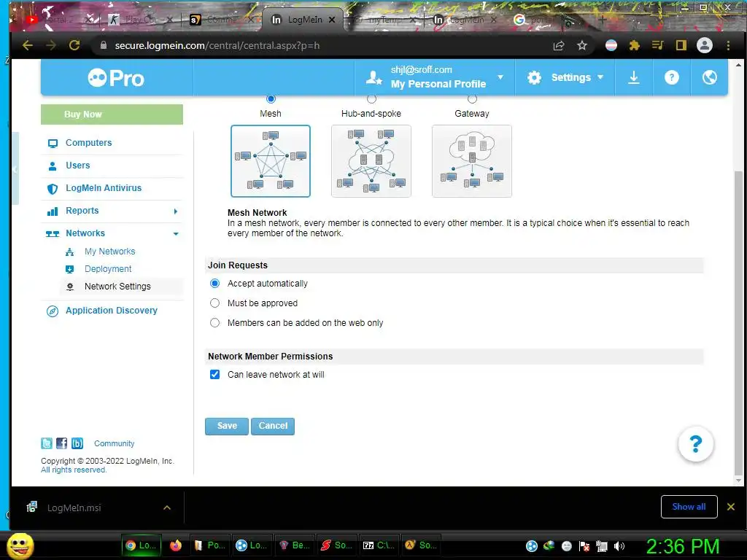
Task: Bookmark this page with the star icon
Action: point(581,45)
